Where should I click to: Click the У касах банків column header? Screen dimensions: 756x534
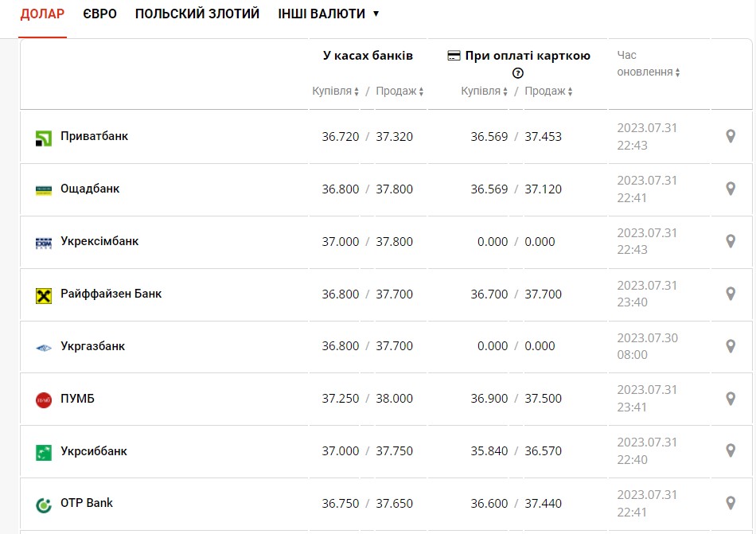(x=368, y=56)
